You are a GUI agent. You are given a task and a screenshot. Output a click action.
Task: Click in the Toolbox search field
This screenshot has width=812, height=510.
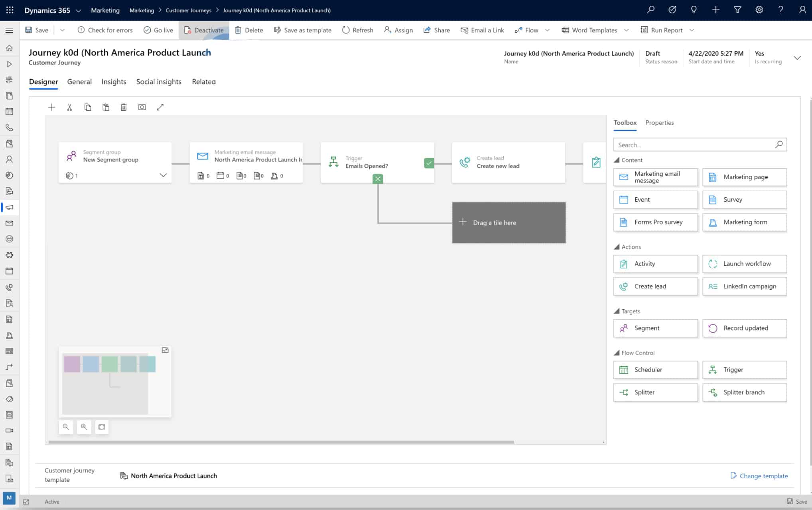click(700, 145)
